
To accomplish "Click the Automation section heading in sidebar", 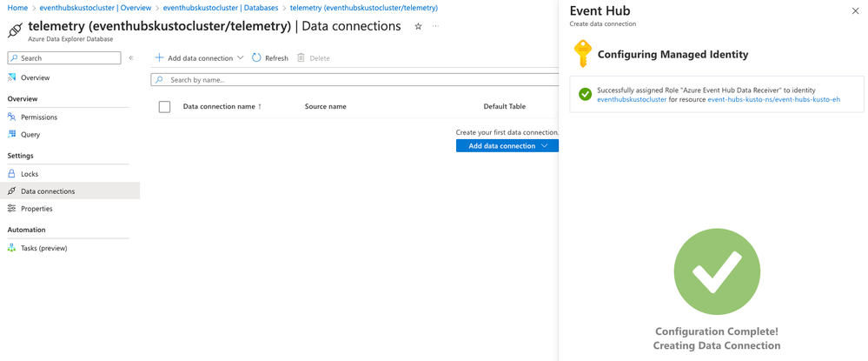I will pyautogui.click(x=27, y=230).
